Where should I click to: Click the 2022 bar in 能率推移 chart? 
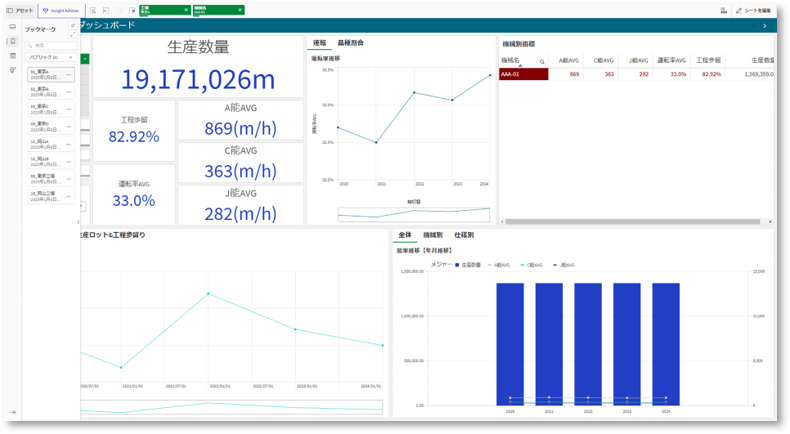[588, 344]
